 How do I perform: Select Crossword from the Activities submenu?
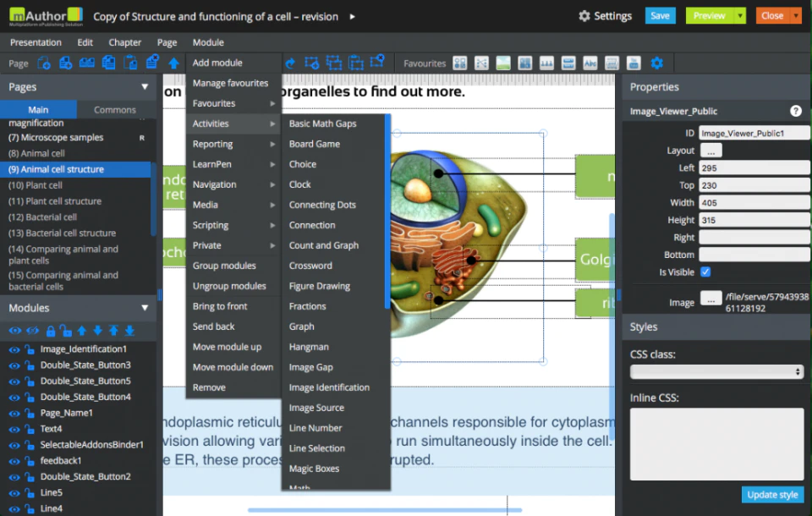(310, 266)
